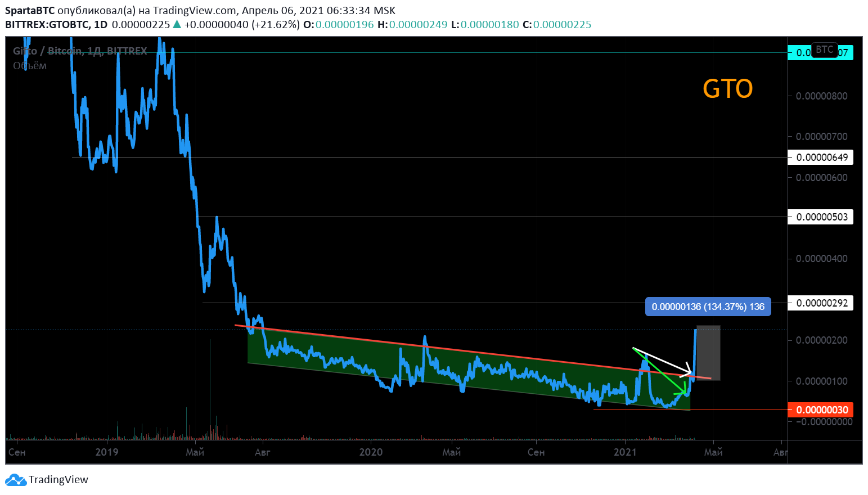Click the red 0.00000030 price label
Screen dimensions: 868x495
point(821,410)
